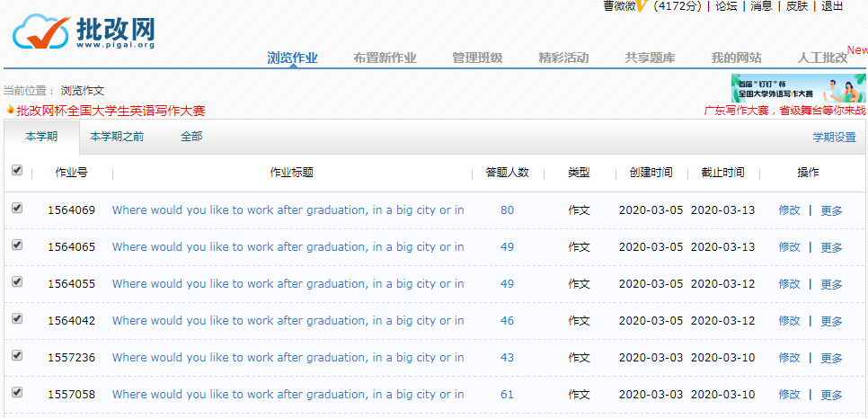Viewport: 868px width, 419px height.
Task: Click 退出 to log out
Action: coord(832,6)
